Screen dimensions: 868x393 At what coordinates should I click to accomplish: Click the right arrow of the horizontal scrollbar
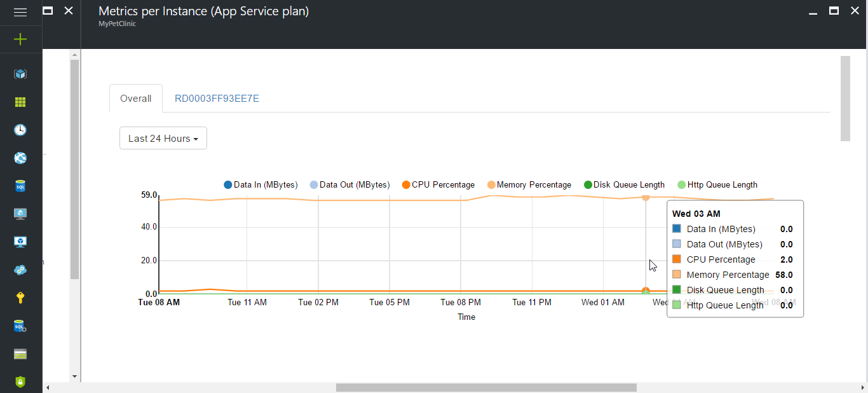[863, 388]
